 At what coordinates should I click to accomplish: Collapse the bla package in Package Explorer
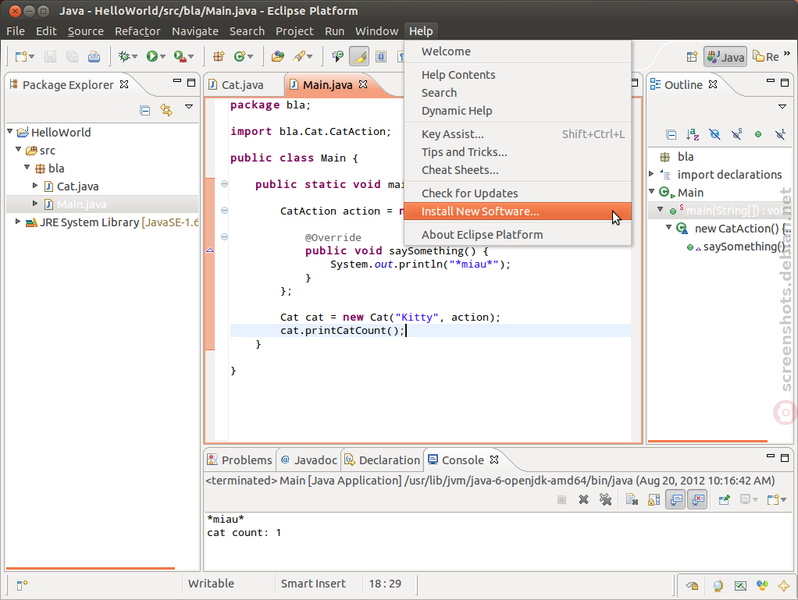coord(27,167)
